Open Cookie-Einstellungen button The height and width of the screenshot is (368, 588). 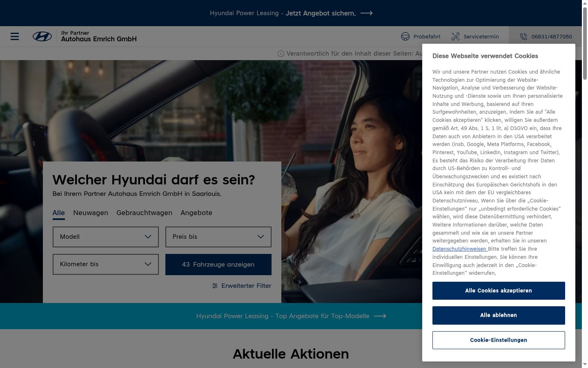click(499, 340)
